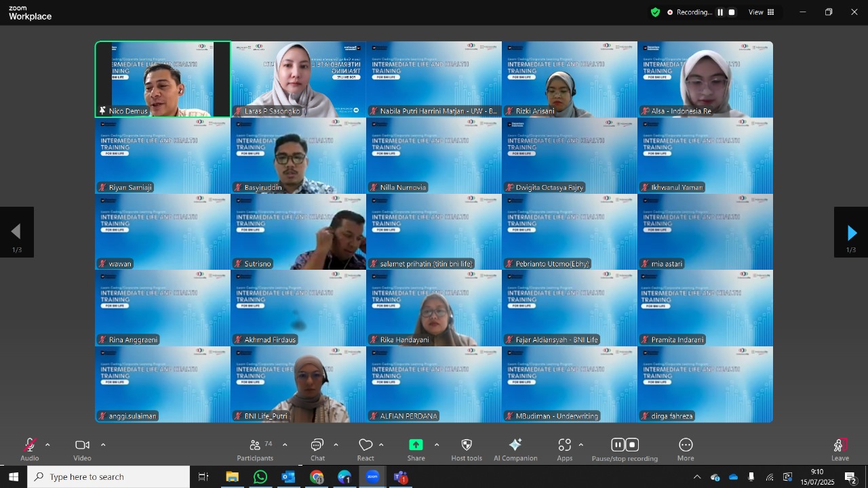Pause recording in the top indicator
The height and width of the screenshot is (488, 868).
pos(720,12)
